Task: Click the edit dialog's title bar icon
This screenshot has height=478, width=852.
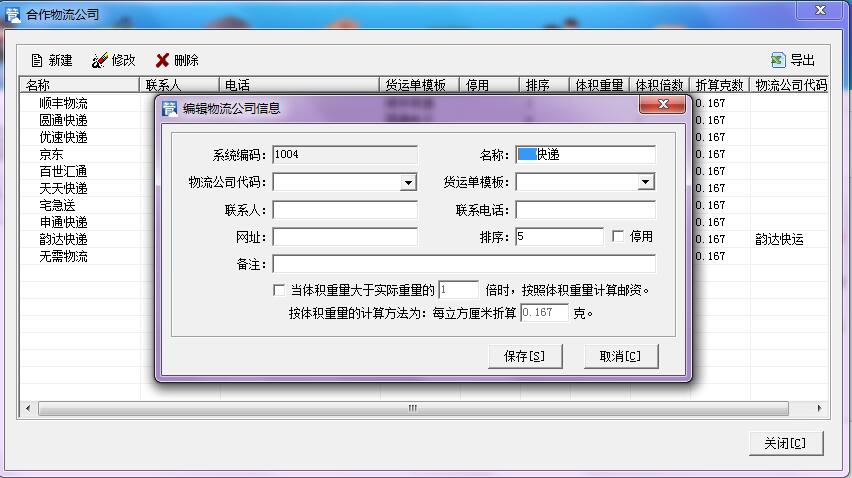Action: point(169,108)
